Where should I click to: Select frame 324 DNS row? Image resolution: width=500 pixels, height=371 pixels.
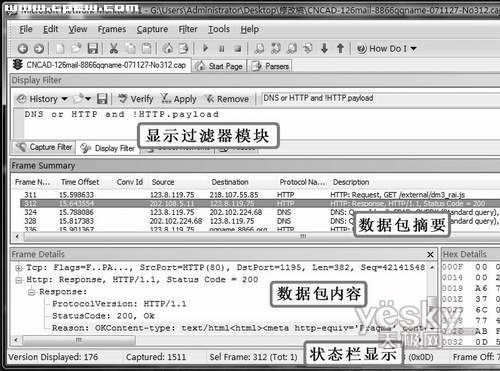tap(260, 212)
